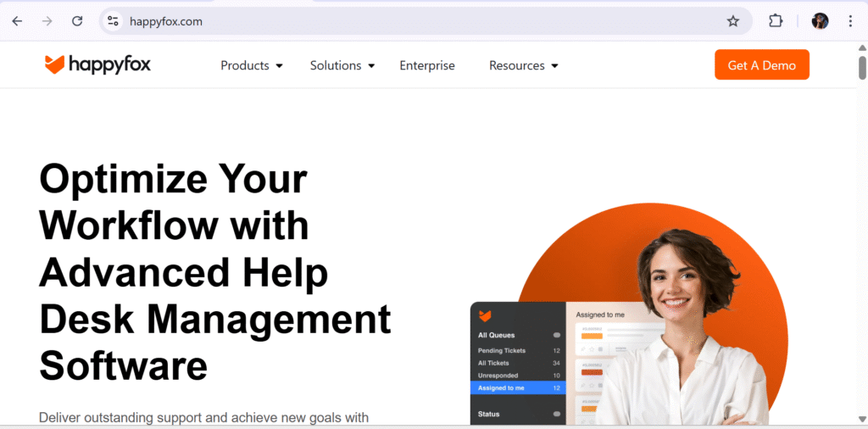Go back to the previous page
The image size is (868, 429).
click(18, 21)
